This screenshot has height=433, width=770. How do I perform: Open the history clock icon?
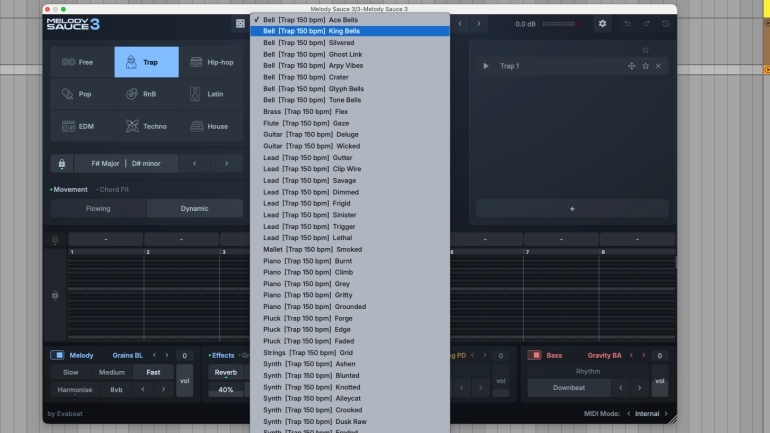tap(664, 23)
